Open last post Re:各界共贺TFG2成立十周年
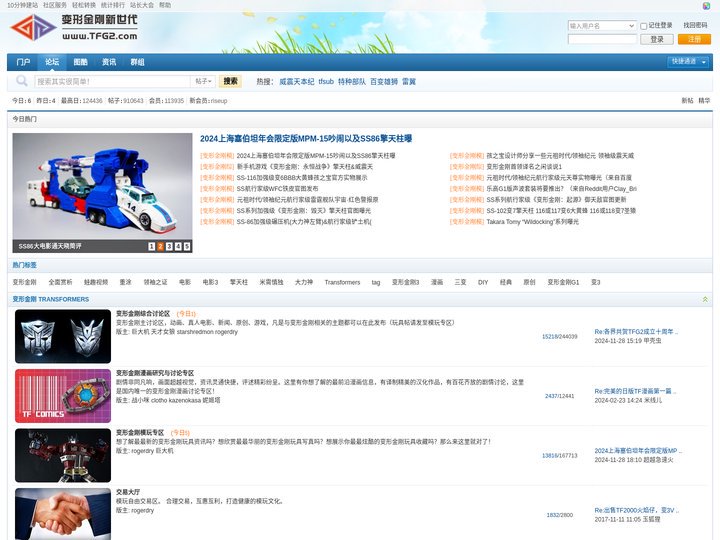 [x=636, y=332]
